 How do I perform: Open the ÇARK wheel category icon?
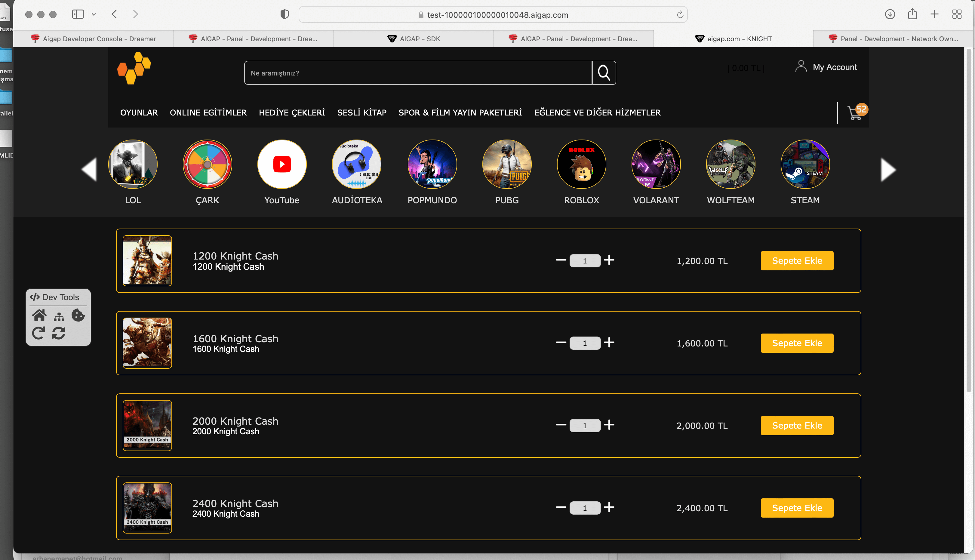[x=207, y=164]
